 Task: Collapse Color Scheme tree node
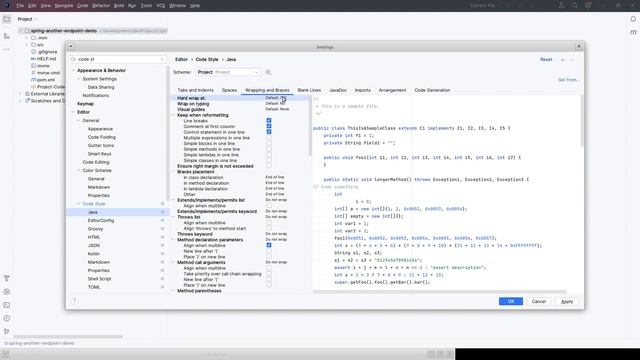point(78,171)
